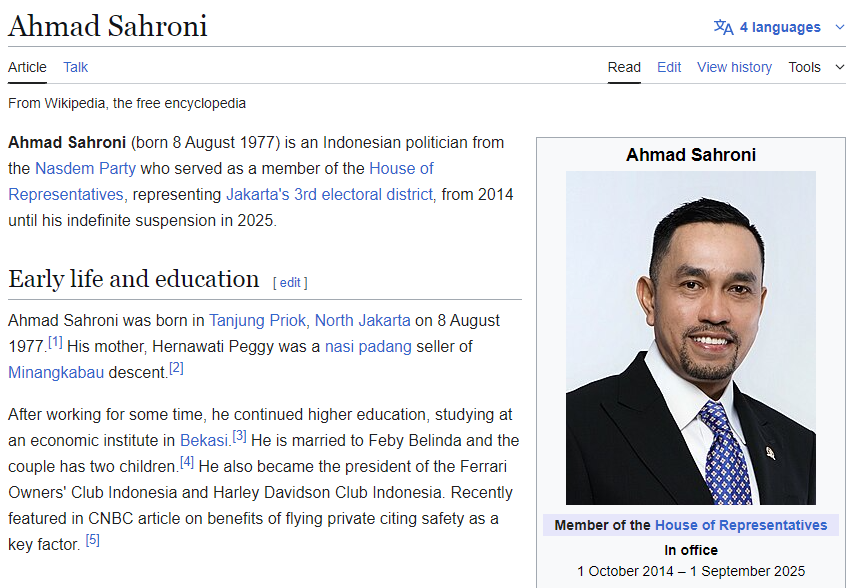Jump to citation reference 1

click(56, 341)
